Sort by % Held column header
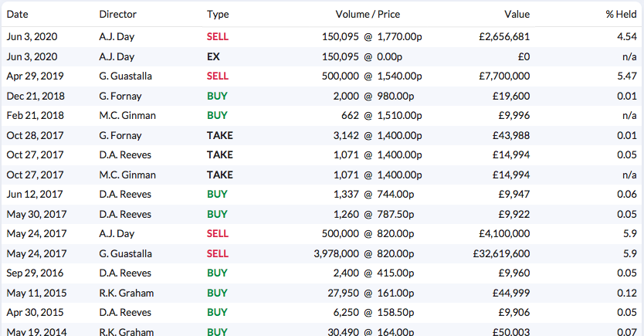Viewport: 644px width, 336px height. pos(621,15)
